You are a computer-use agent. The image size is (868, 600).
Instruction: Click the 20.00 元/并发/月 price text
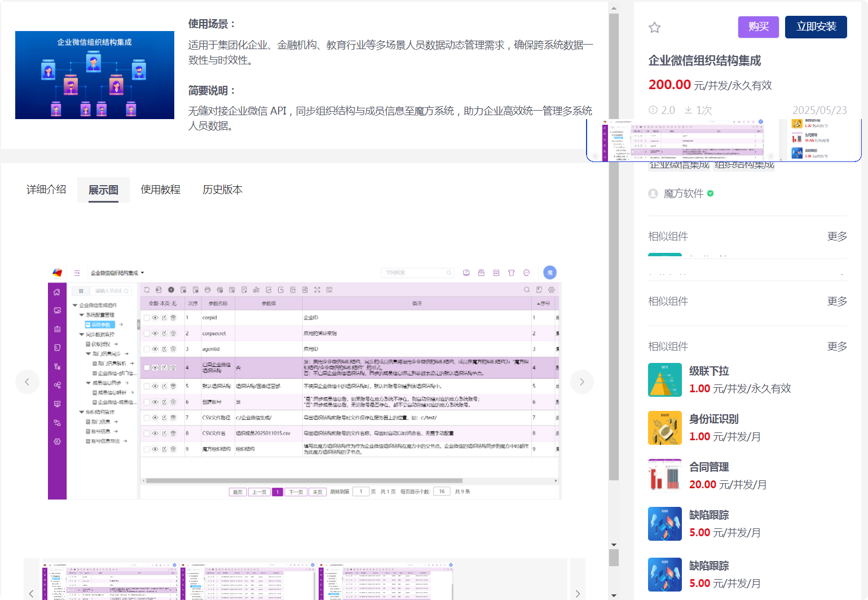(728, 485)
